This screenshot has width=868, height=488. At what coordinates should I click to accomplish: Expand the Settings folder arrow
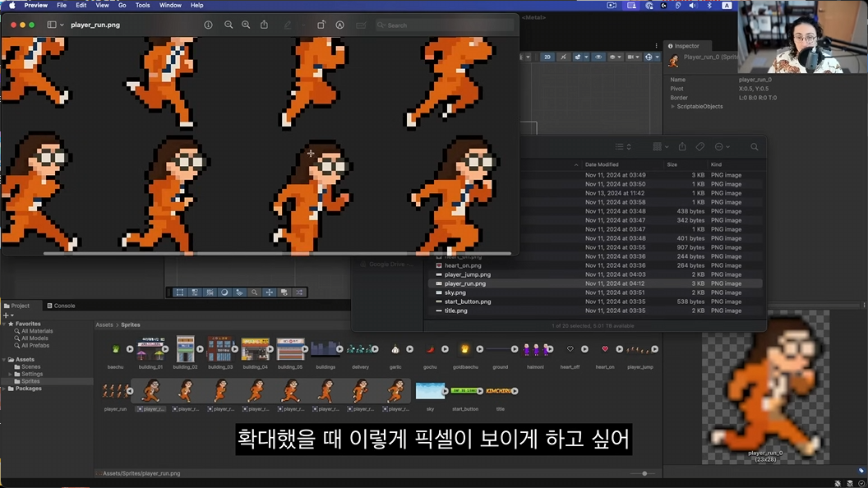11,374
